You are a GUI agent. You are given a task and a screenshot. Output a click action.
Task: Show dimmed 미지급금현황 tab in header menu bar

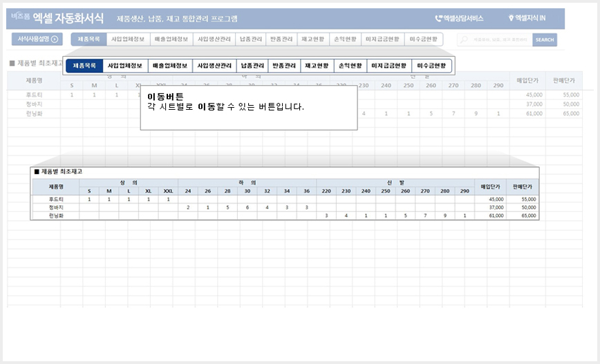(x=383, y=39)
